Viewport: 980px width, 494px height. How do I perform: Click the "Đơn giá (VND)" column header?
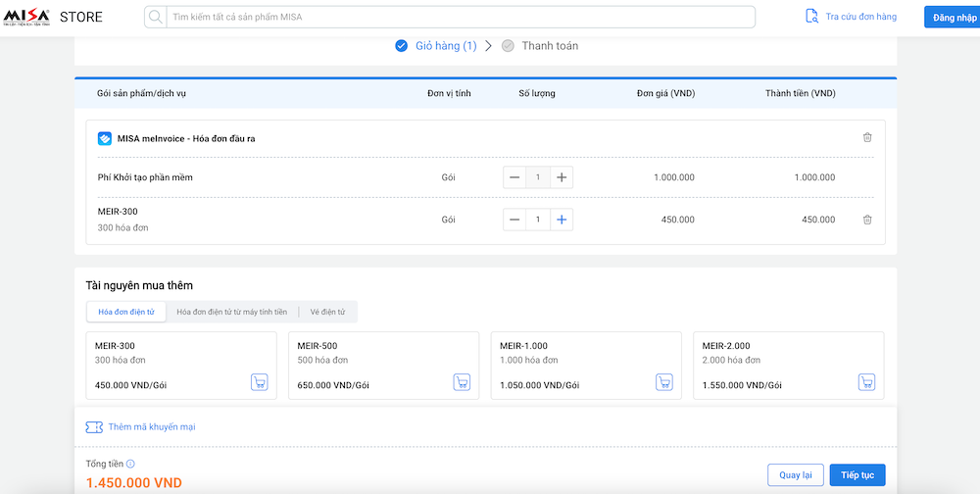pos(665,94)
